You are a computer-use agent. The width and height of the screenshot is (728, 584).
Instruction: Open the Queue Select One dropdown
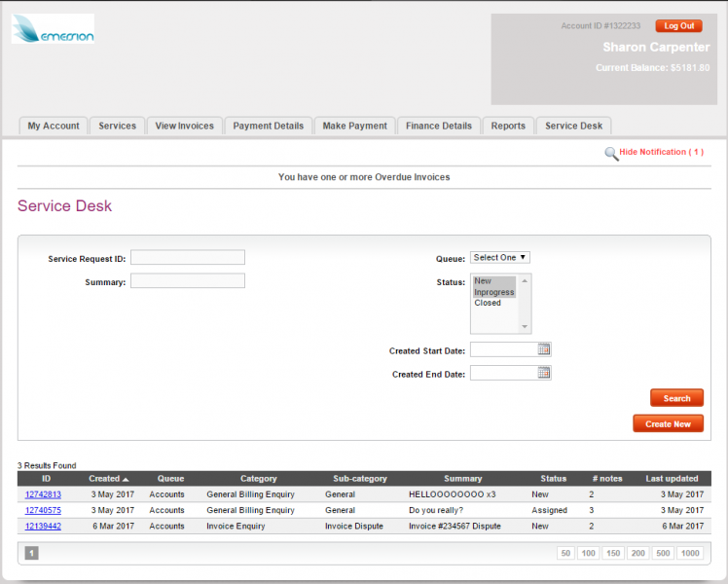point(500,257)
